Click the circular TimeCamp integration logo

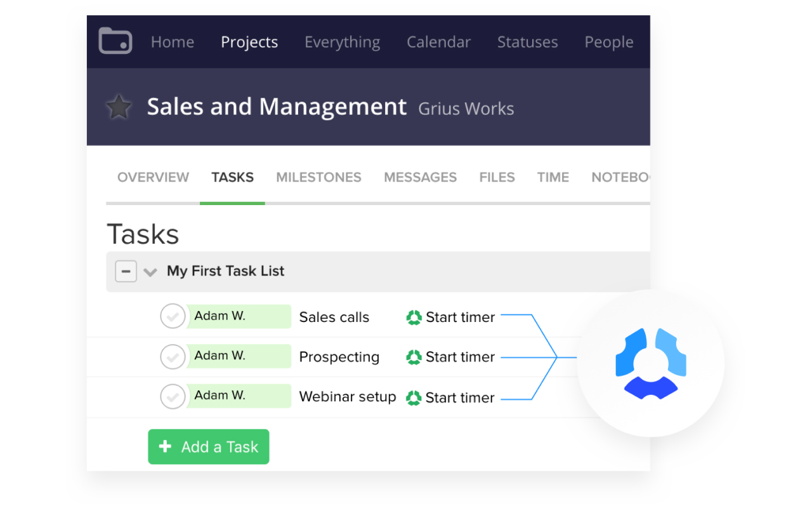[x=650, y=363]
